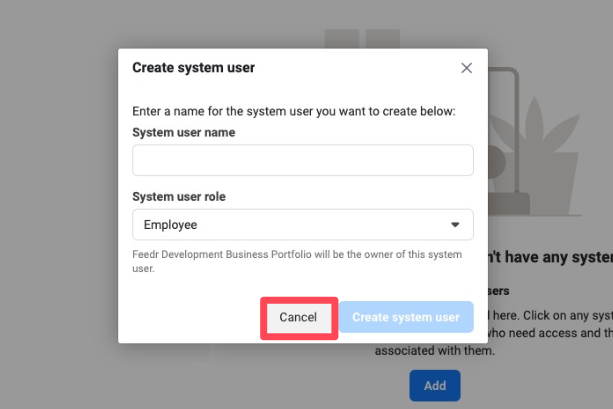This screenshot has width=613, height=409.
Task: Select the Employee value text
Action: tap(170, 225)
